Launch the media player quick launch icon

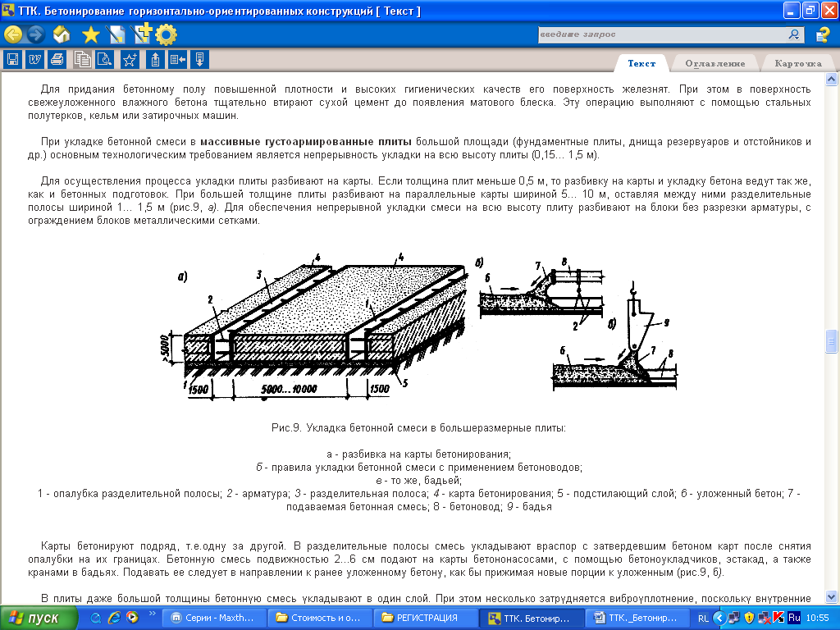tap(132, 618)
